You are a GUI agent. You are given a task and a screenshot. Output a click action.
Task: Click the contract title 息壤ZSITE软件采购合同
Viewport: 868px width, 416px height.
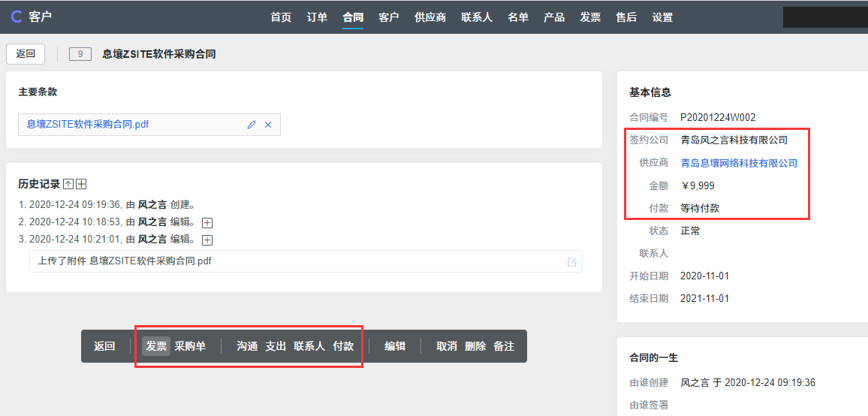click(159, 54)
